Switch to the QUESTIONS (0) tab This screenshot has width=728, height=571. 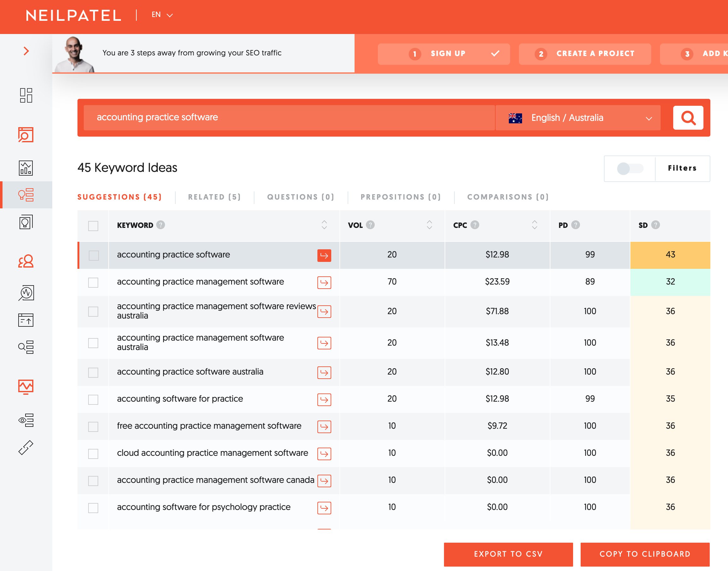(x=301, y=197)
